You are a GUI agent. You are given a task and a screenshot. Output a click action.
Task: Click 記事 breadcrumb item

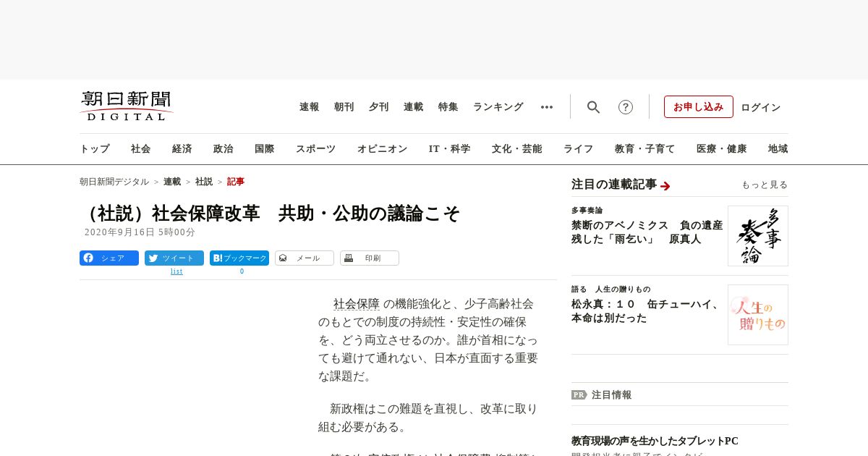click(x=236, y=182)
